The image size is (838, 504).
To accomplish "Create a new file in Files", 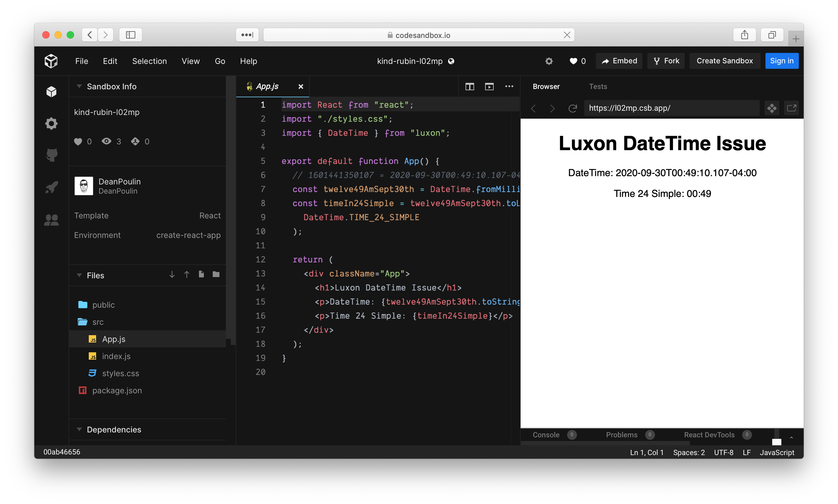I will (201, 274).
